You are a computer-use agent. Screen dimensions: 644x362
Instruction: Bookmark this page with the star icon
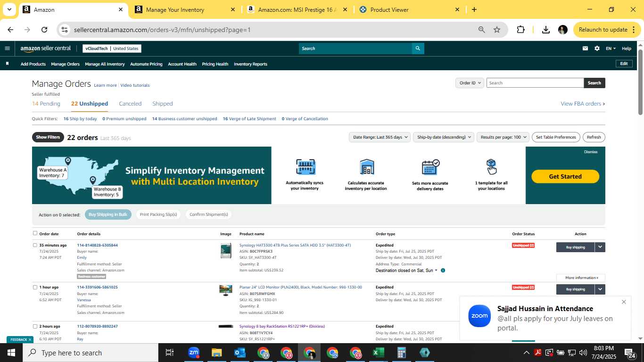[x=497, y=30]
